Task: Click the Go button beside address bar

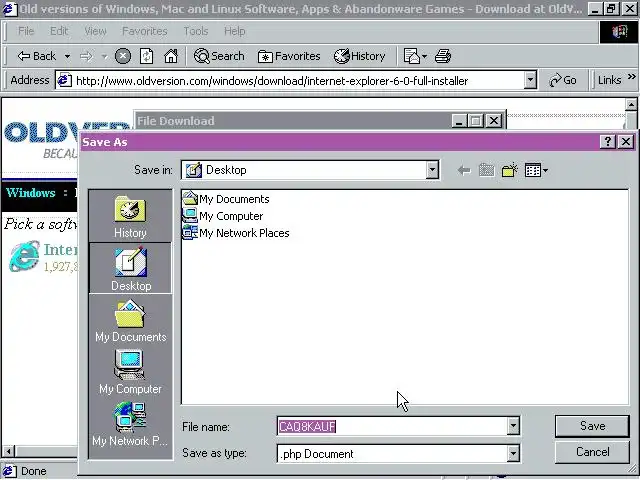Action: (x=562, y=80)
